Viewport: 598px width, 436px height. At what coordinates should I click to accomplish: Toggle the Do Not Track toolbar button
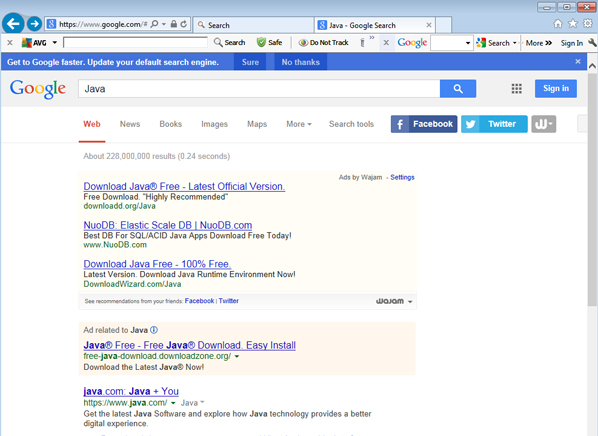[323, 43]
